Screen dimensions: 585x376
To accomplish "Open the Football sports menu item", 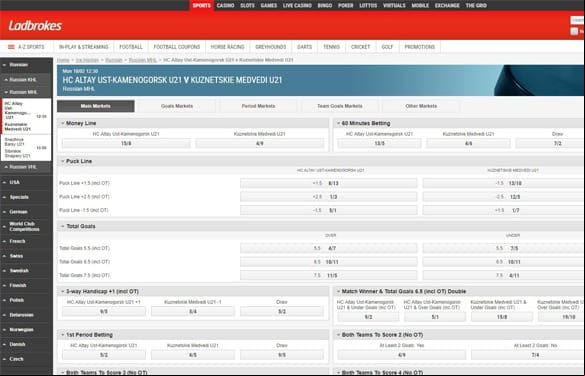I will (131, 47).
